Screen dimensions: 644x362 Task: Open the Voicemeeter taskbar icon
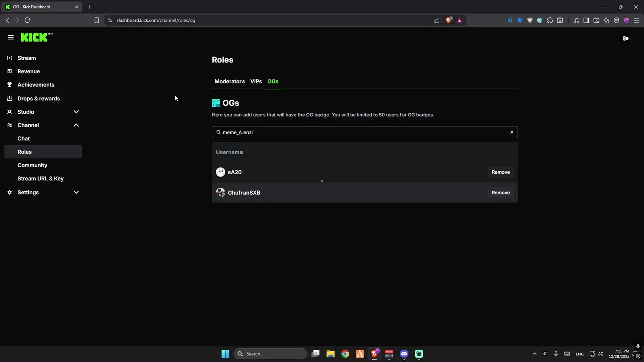click(x=389, y=354)
